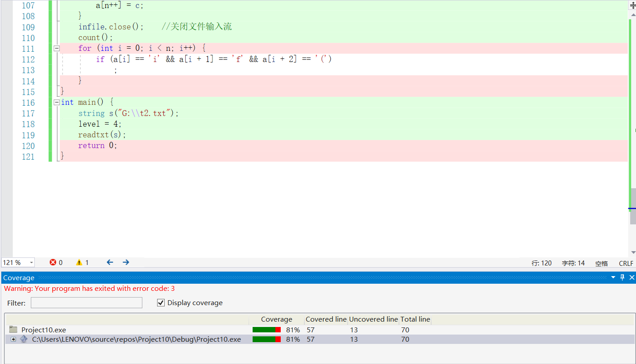Click line number 121 in the gutter
The image size is (636, 364).
(x=28, y=157)
